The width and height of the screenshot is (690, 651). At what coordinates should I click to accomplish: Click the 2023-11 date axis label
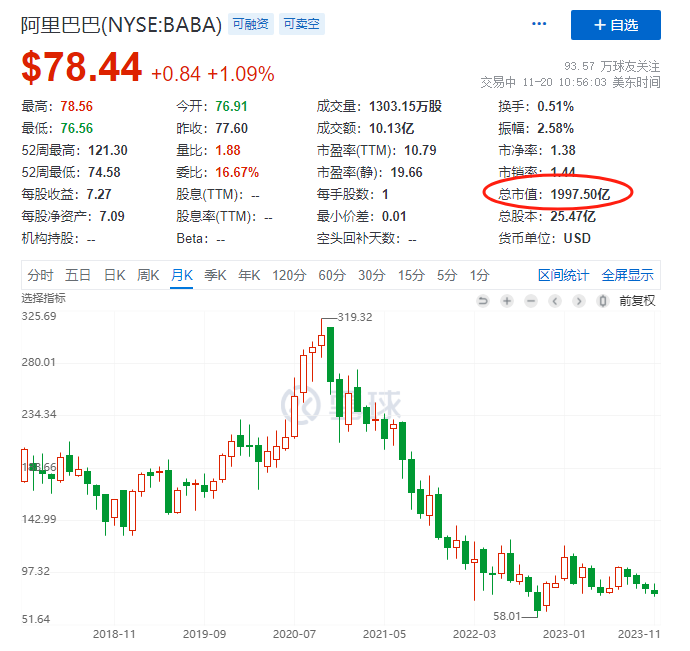[639, 634]
